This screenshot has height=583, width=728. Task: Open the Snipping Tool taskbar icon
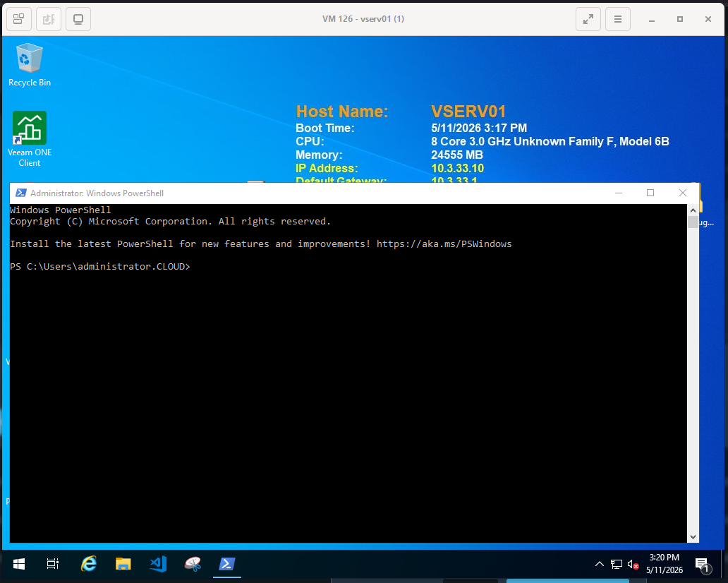pos(192,564)
